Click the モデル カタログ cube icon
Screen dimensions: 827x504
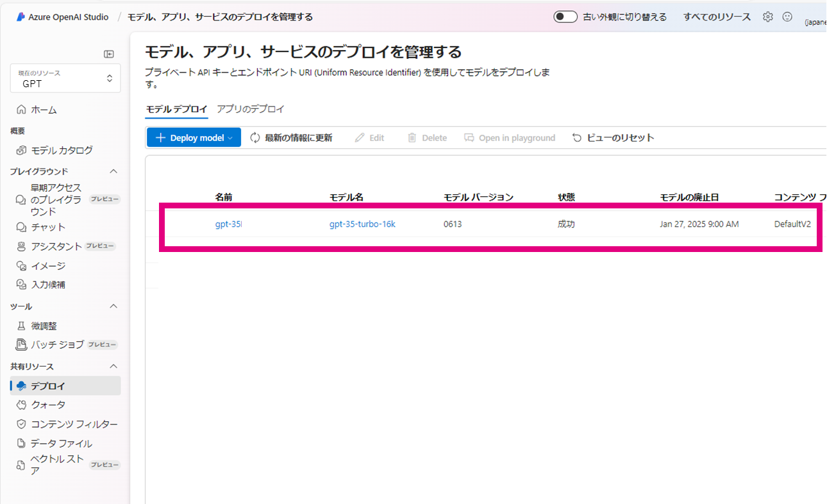coord(21,150)
